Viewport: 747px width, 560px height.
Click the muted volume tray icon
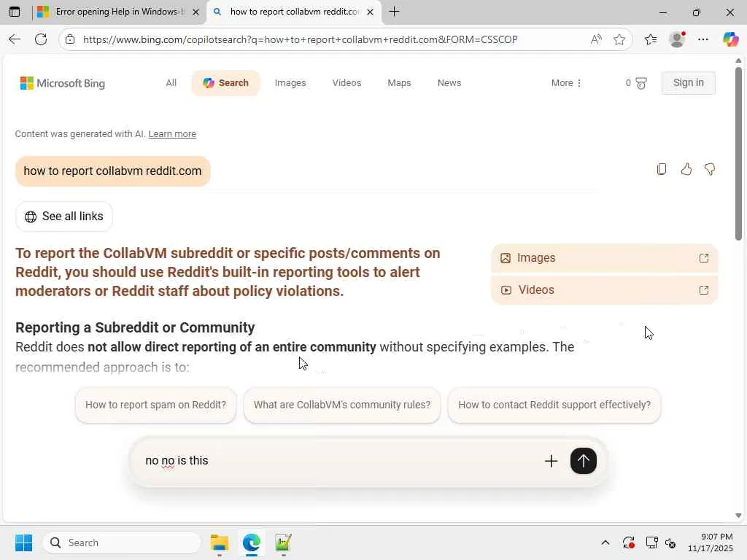click(671, 542)
